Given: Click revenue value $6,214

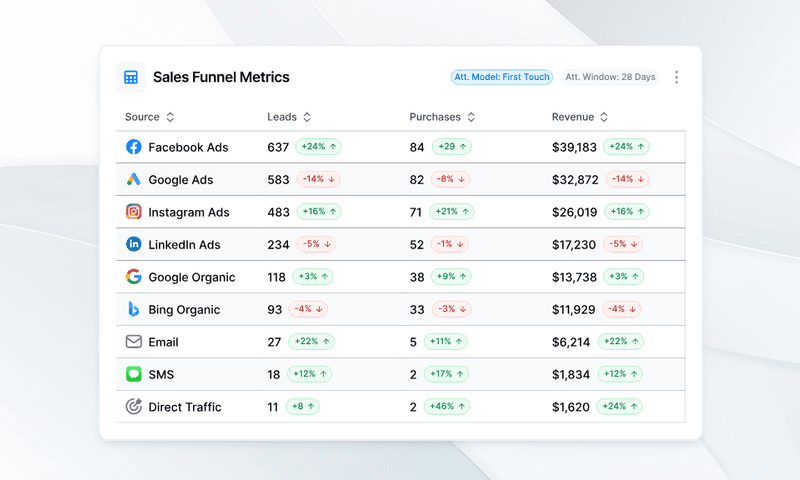Looking at the screenshot, I should pyautogui.click(x=570, y=342).
